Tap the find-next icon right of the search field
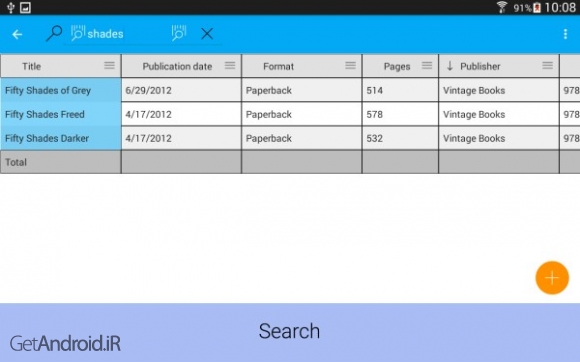The height and width of the screenshot is (362, 580). [x=179, y=33]
